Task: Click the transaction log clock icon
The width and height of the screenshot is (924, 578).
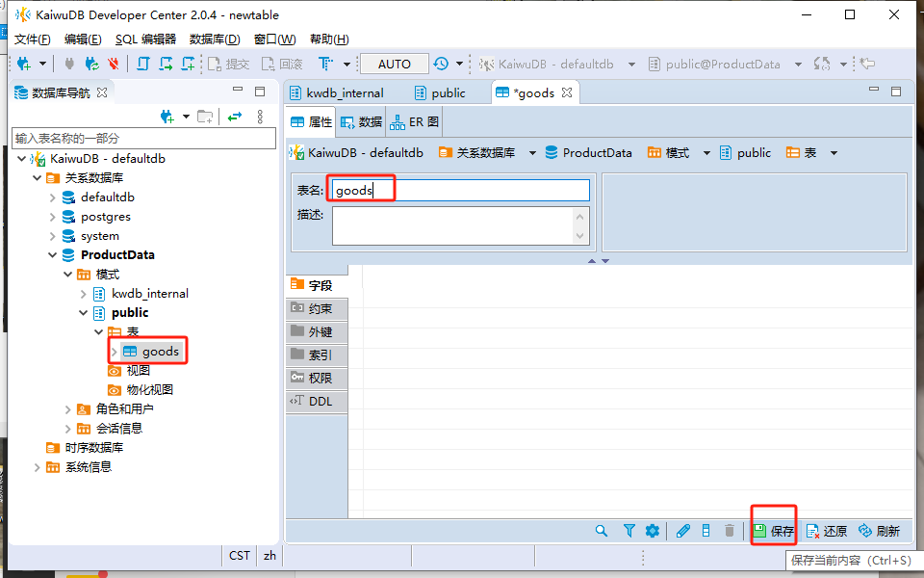Action: pyautogui.click(x=441, y=64)
